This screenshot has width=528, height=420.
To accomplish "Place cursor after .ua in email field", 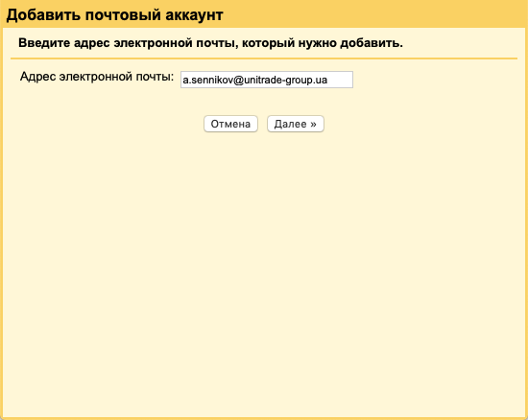I will 328,80.
